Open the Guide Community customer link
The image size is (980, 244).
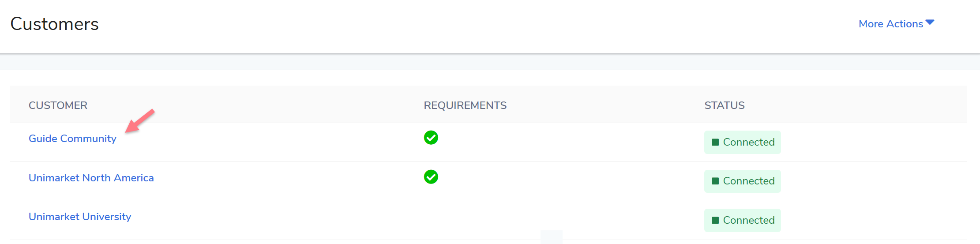72,139
